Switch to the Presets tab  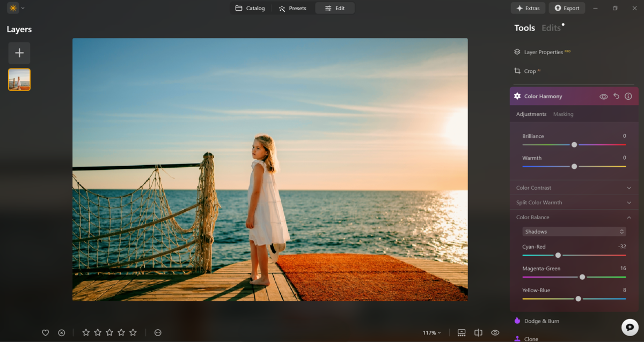pyautogui.click(x=292, y=8)
